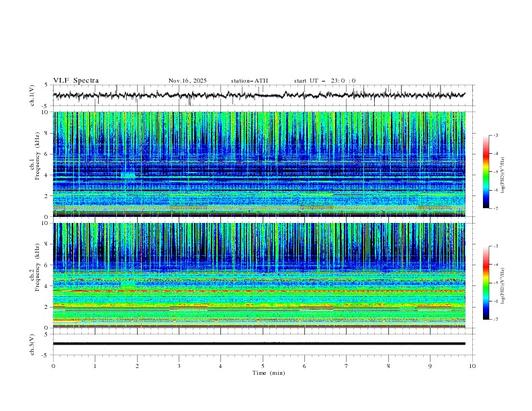Click the ch.1 voltage waveform trace

[x=259, y=95]
